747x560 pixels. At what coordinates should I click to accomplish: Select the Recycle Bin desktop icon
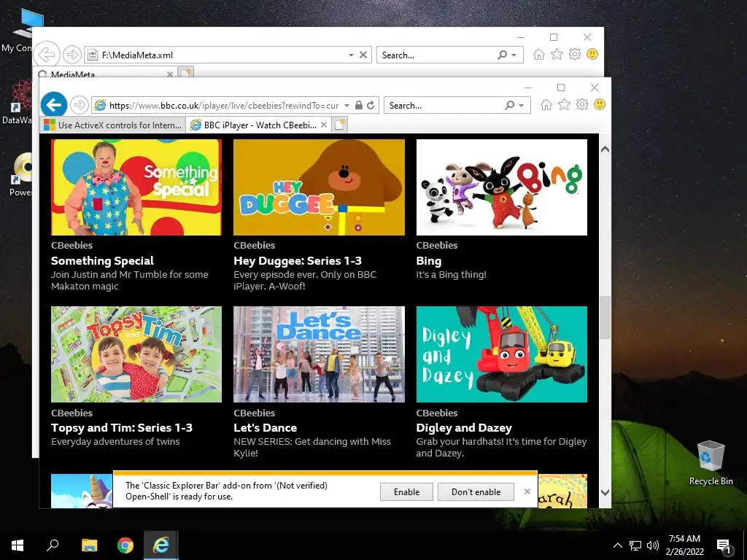[711, 463]
